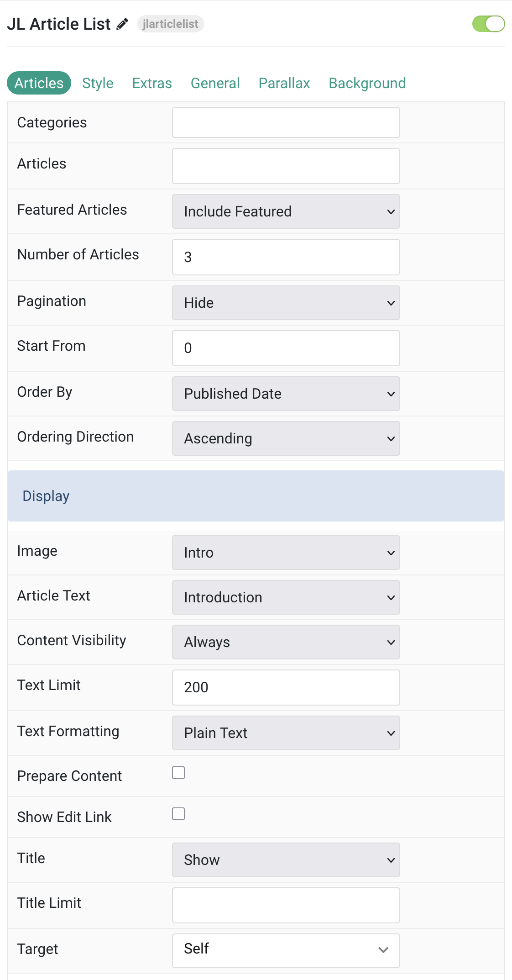Check the Prepare Content checkbox
Screen dimensions: 512x980
coord(178,773)
